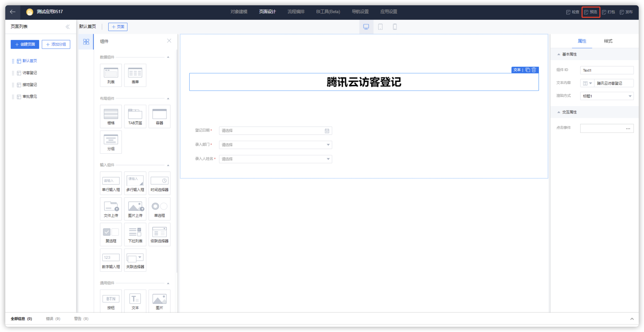Screen dimensions: 644x332
Task: Pick the 列表 list component
Action: (111, 75)
